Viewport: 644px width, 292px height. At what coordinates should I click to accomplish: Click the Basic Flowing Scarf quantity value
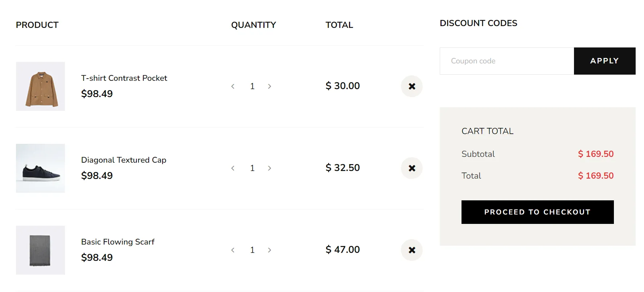tap(252, 250)
